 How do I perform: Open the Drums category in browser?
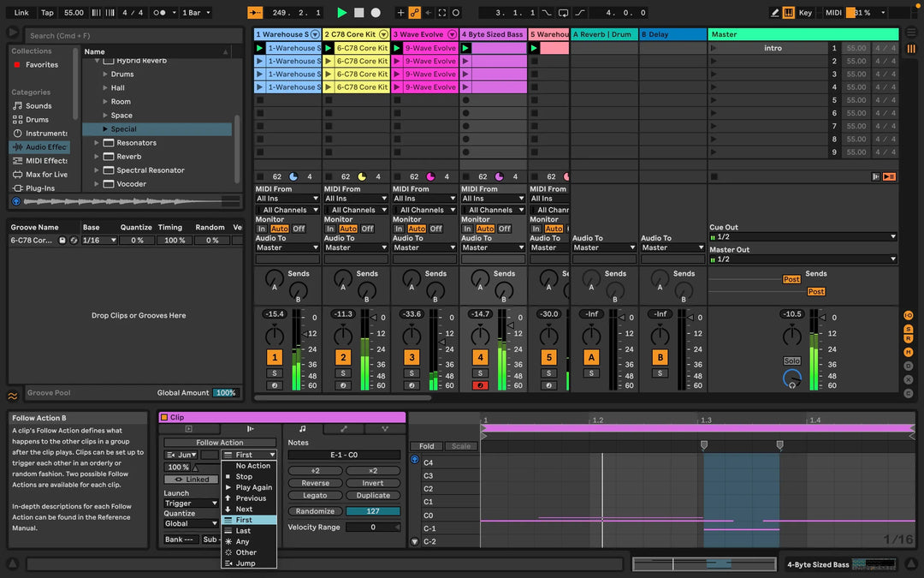pos(37,119)
